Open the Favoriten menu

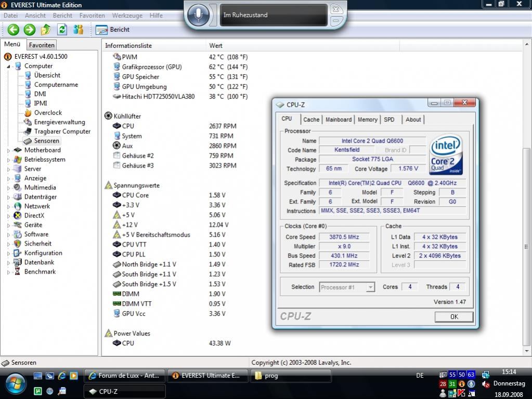tap(92, 15)
